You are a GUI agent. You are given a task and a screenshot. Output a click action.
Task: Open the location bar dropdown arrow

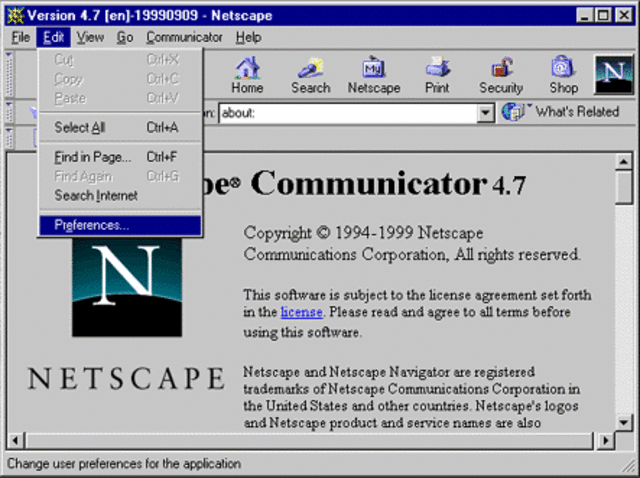(x=485, y=112)
